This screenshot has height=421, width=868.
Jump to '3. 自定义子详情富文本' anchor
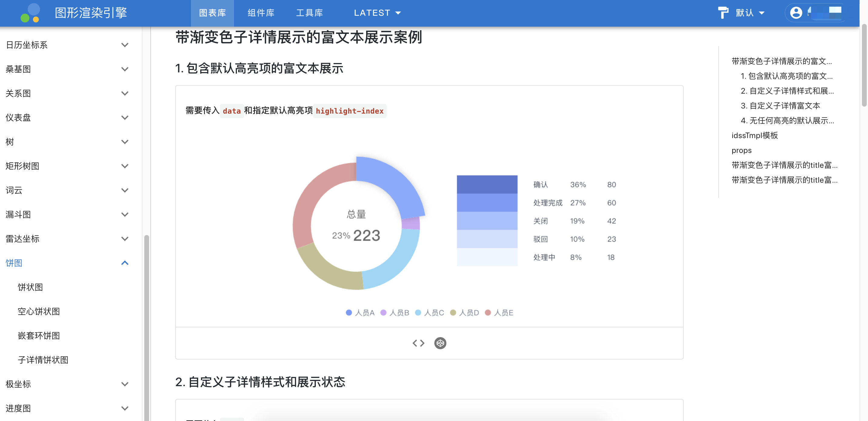point(780,106)
